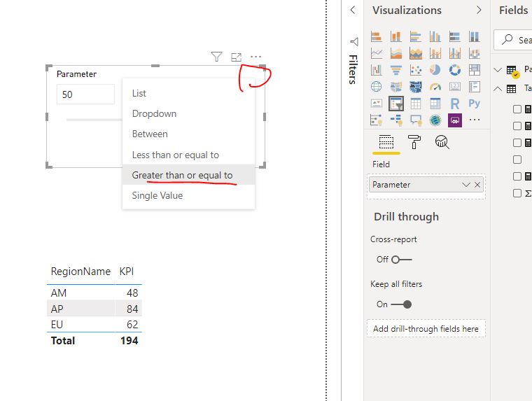The width and height of the screenshot is (532, 401).
Task: Select the Shape map visual
Action: click(x=416, y=87)
